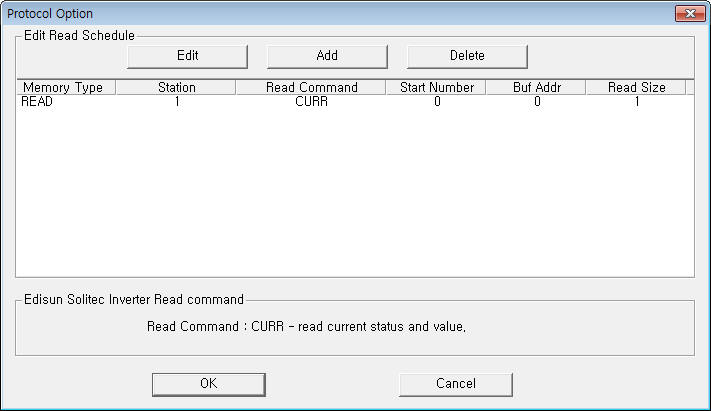The image size is (711, 411).
Task: Sort by the Station column header
Action: click(x=176, y=87)
